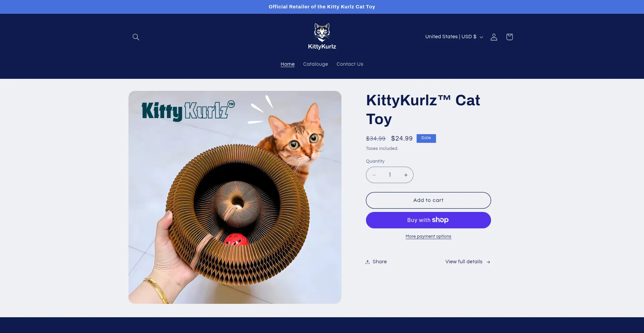Decrease quantity with the minus button
Image resolution: width=644 pixels, height=333 pixels.
[x=374, y=175]
